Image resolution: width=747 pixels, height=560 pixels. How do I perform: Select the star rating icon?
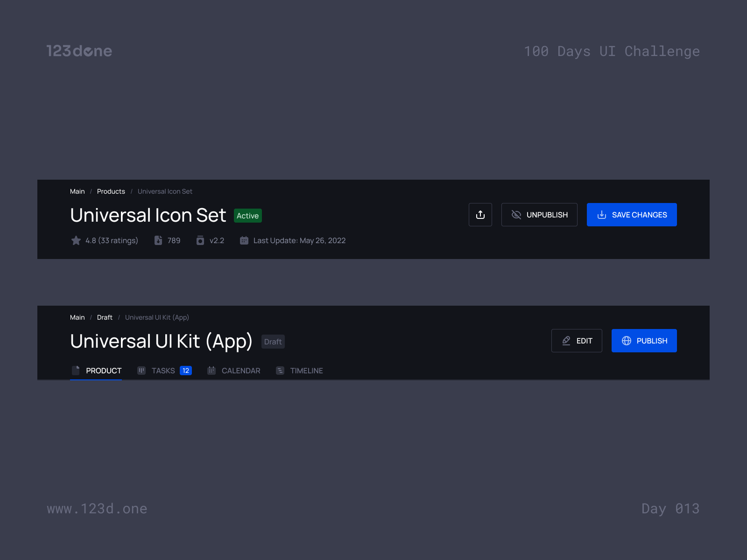click(x=76, y=240)
